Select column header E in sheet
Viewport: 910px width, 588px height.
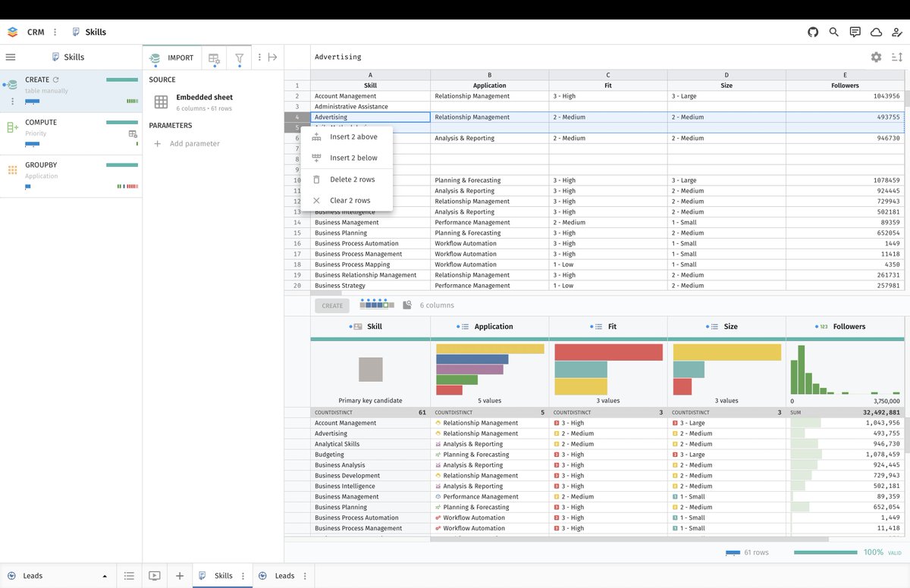pos(845,75)
